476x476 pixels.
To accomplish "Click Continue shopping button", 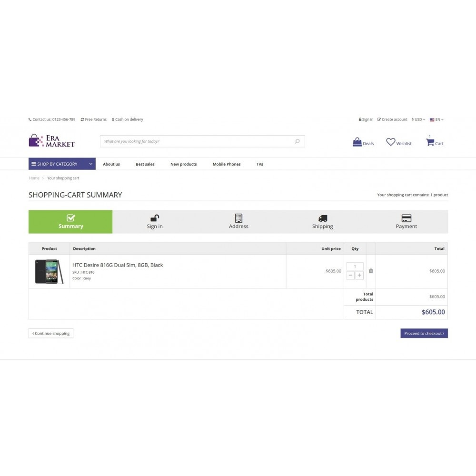I will (51, 333).
